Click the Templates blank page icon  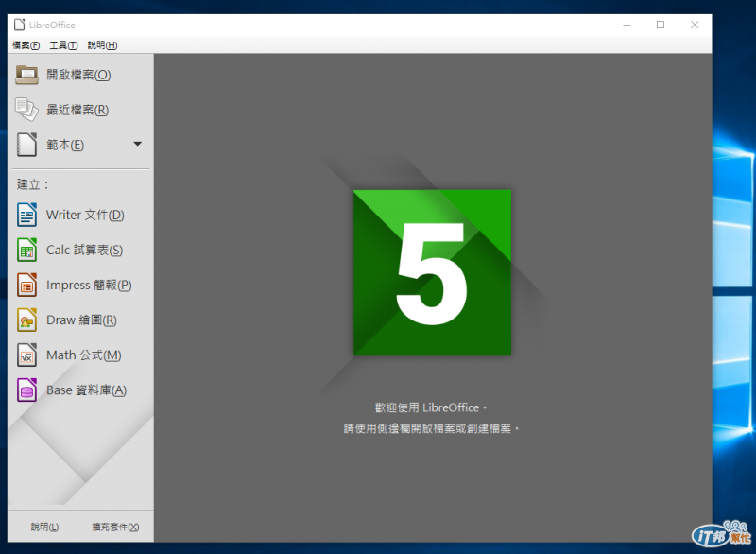(26, 145)
